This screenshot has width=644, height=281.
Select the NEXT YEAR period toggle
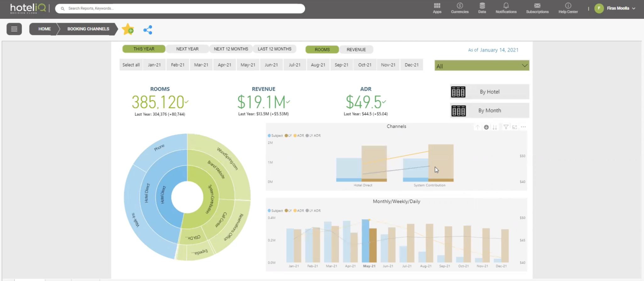point(187,49)
